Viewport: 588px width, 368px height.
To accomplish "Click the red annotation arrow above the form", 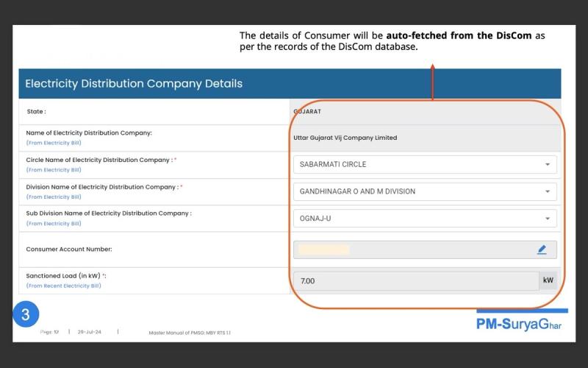I will [432, 82].
